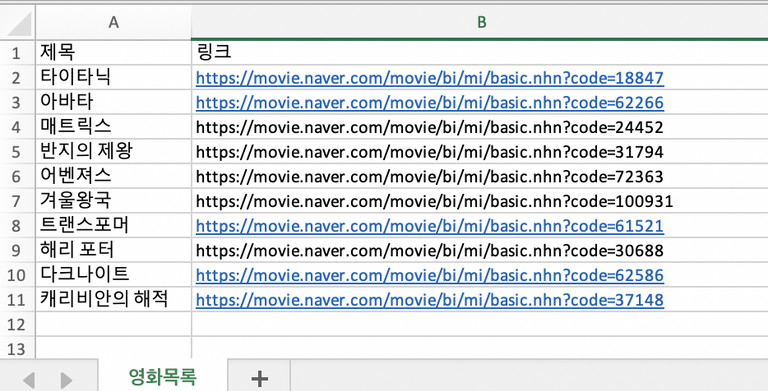Select the 반지의 제왕 title cell
Viewport: 768px width, 391px height.
click(113, 151)
